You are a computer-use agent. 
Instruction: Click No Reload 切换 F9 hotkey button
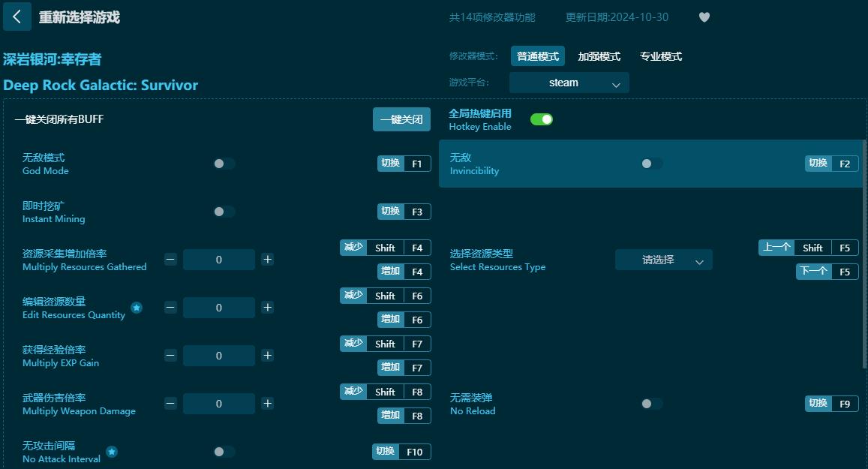point(831,404)
